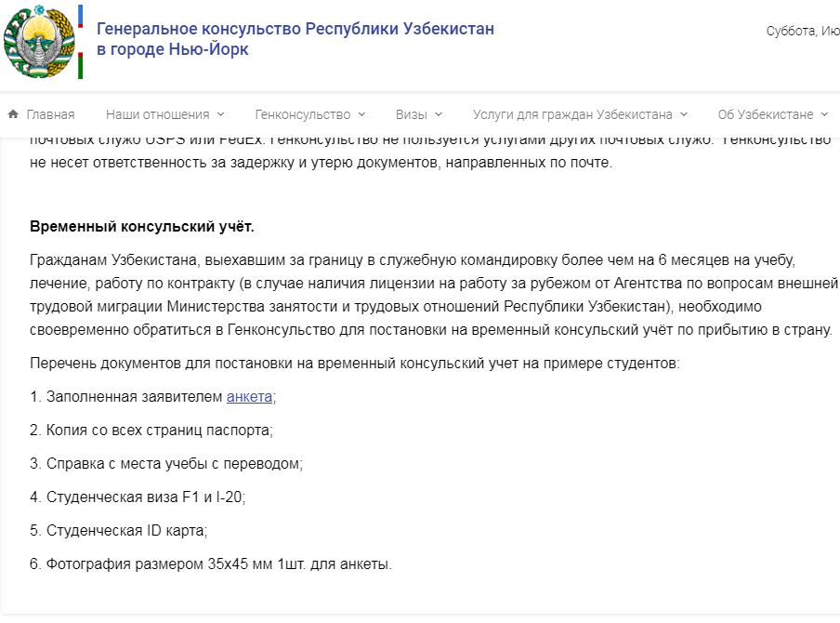Open the анкета form link
The height and width of the screenshot is (623, 840).
[x=249, y=397]
